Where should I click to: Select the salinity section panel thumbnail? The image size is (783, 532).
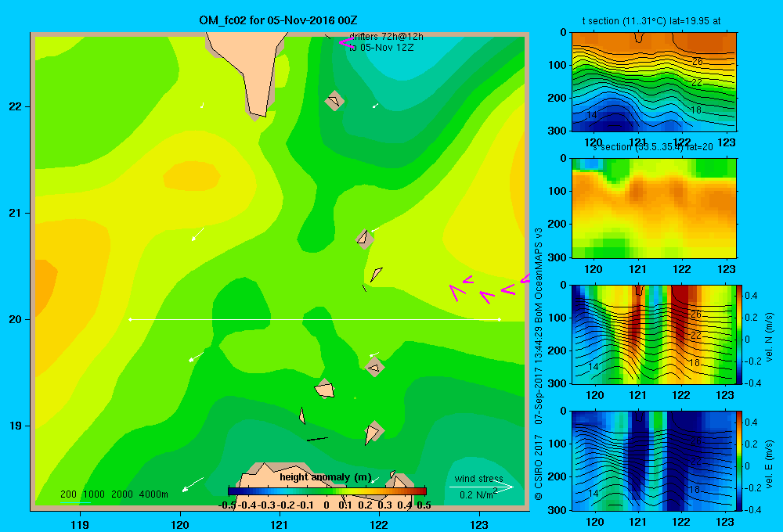click(x=654, y=208)
